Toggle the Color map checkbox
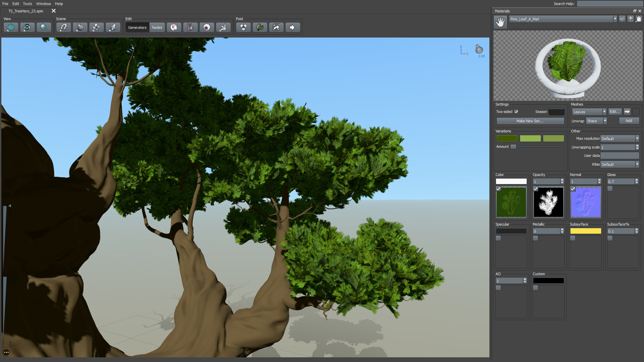 click(x=498, y=189)
